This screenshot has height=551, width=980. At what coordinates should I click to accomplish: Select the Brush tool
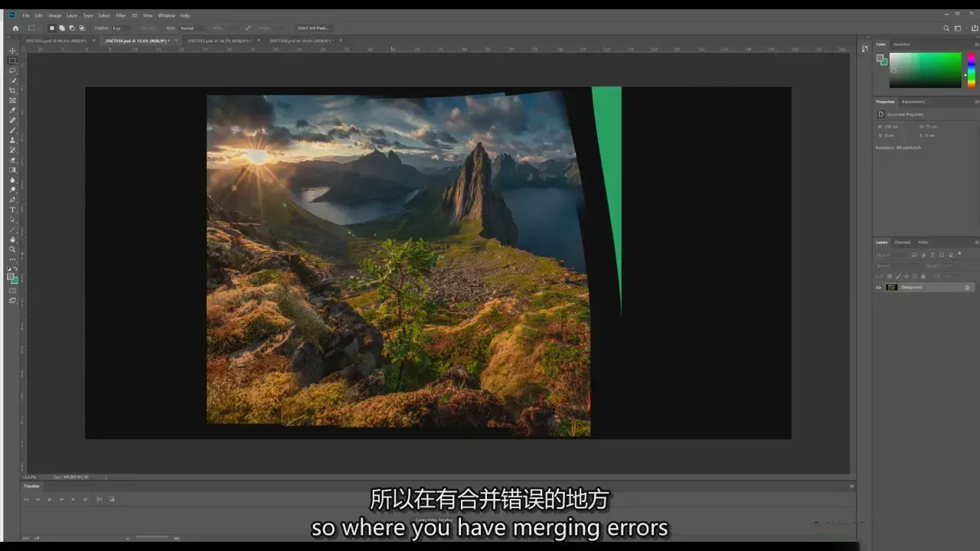[x=12, y=130]
